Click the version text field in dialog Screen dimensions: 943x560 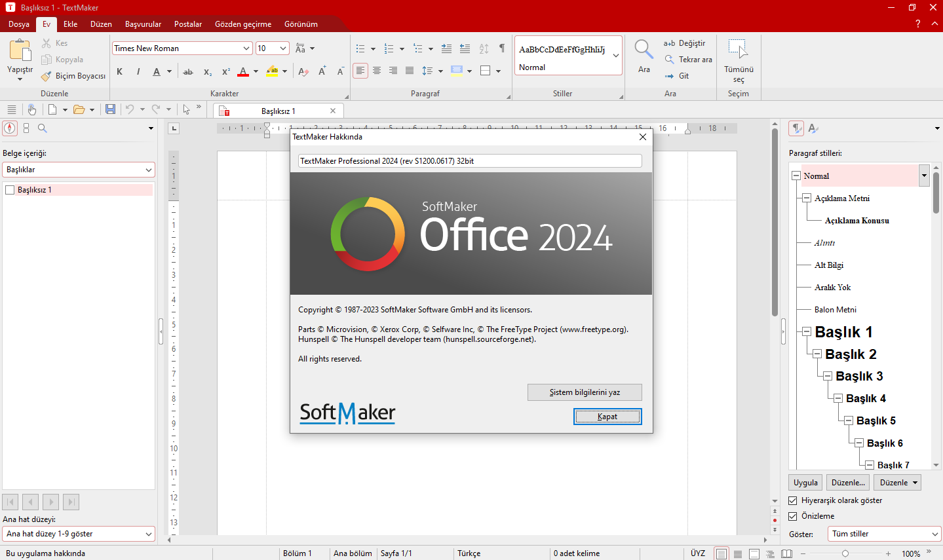[x=470, y=161]
